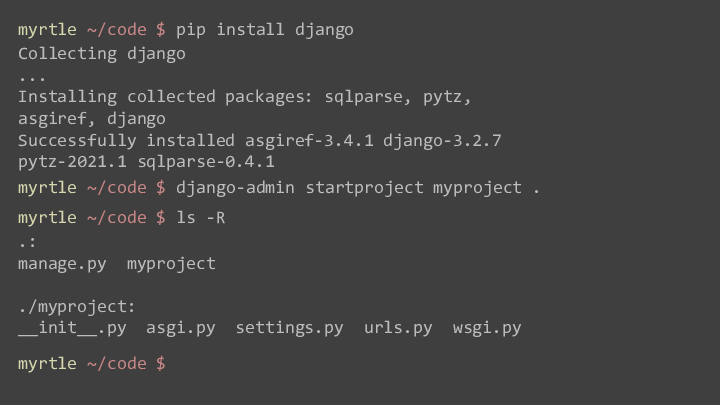The width and height of the screenshot is (720, 405).
Task: Click the myproject directory name in the listing
Action: [x=171, y=264]
